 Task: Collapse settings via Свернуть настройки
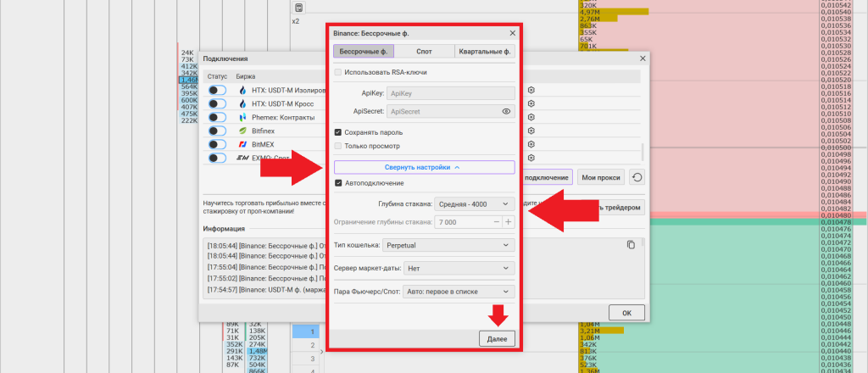[424, 167]
